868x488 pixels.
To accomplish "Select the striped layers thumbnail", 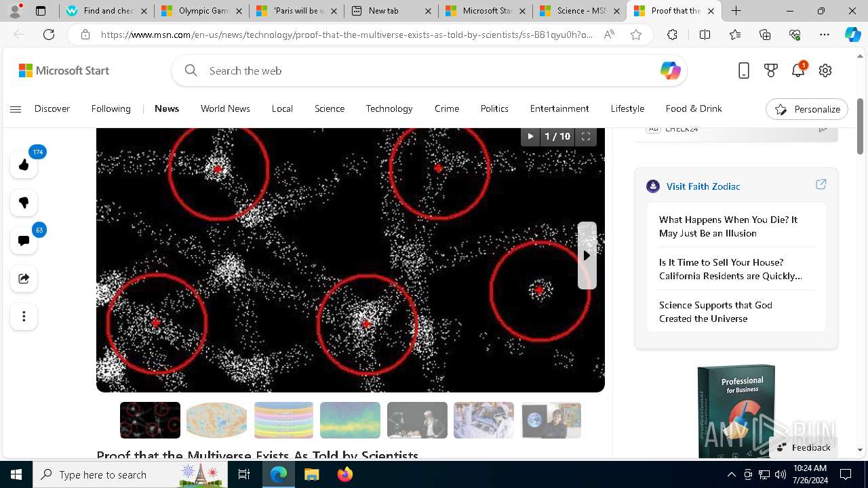I will 283,420.
